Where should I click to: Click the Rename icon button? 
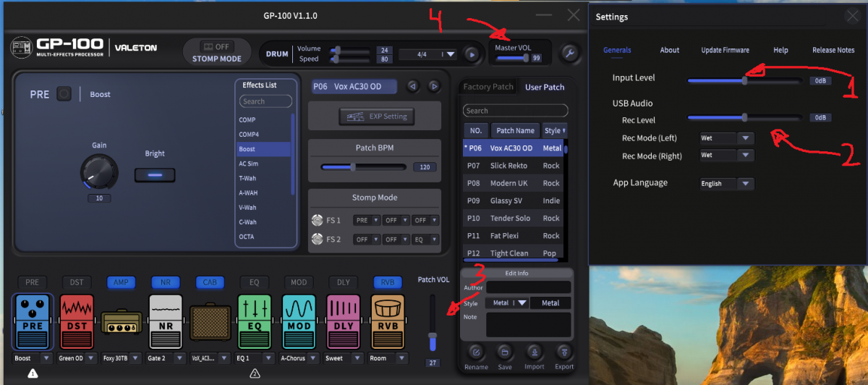[x=476, y=352]
